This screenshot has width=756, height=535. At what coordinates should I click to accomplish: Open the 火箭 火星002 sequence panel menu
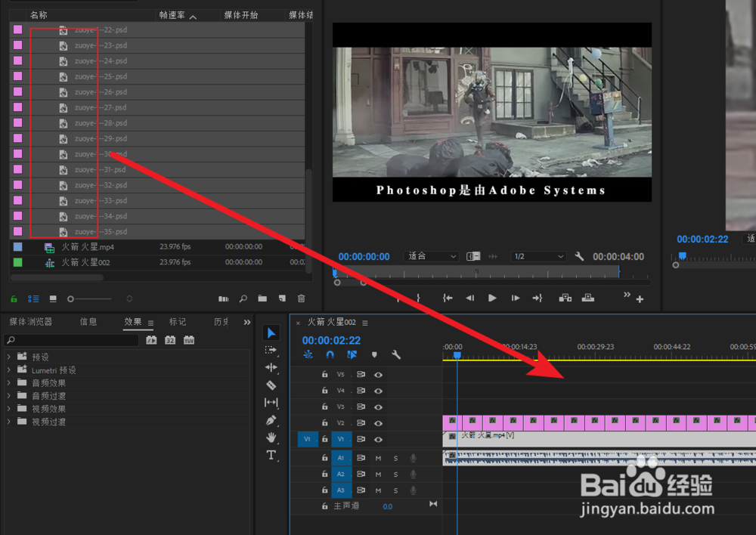click(x=365, y=323)
